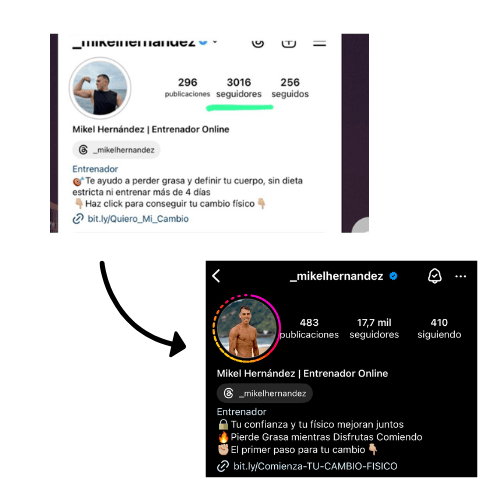Open the bit.ly/Quiero_Mi_Cambio link
Viewport: 500px width, 500px height.
click(x=138, y=219)
